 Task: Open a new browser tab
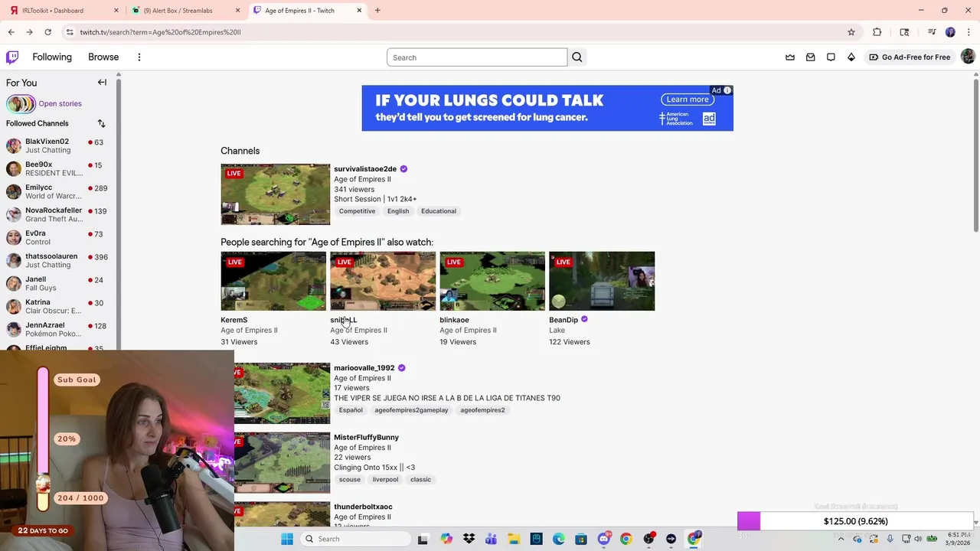377,11
